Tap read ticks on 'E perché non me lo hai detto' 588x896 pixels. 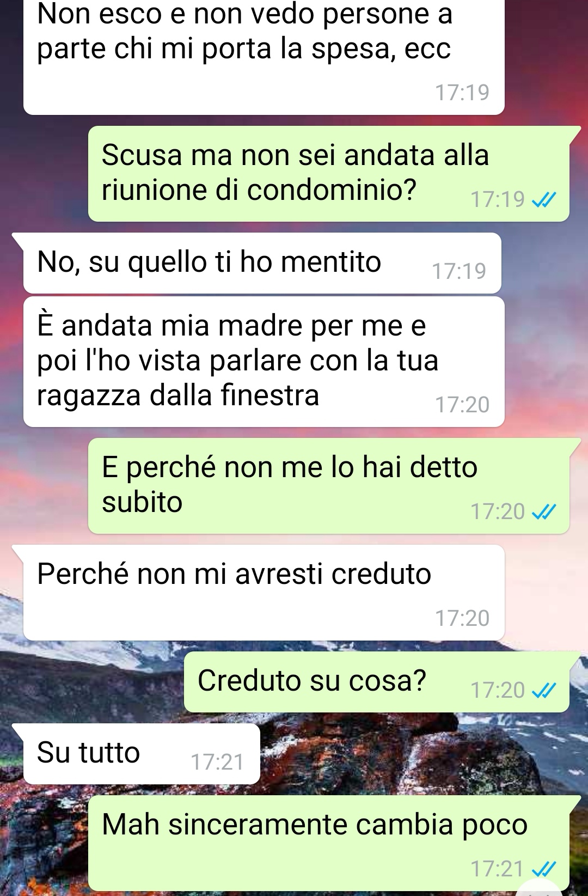point(544,513)
